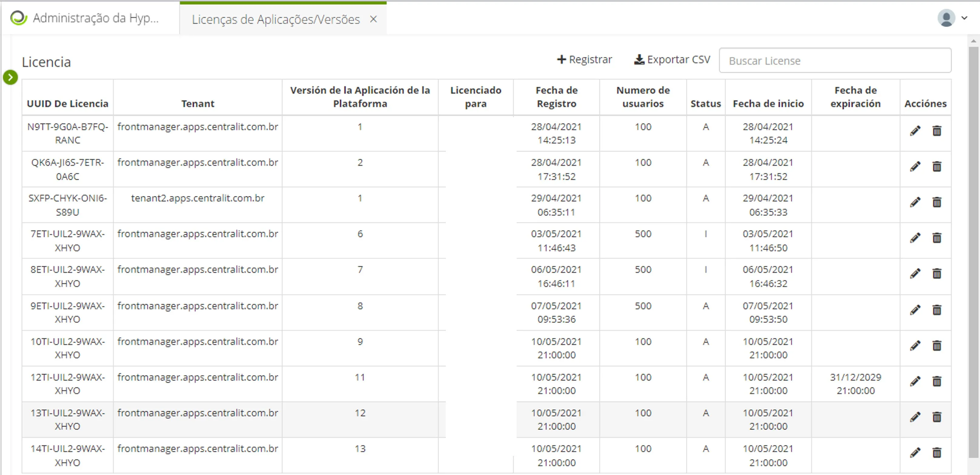Image resolution: width=980 pixels, height=475 pixels.
Task: Click expiration date 31/12/2029 21:00:00
Action: (855, 384)
